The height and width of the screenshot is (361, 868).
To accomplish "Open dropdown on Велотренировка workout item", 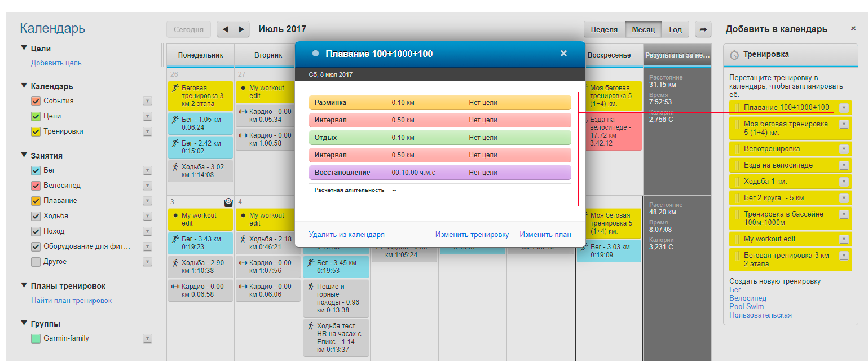I will (844, 149).
